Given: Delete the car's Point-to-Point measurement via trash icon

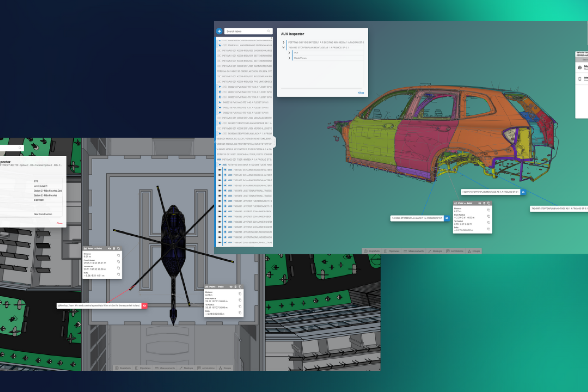Looking at the screenshot, I should point(484,203).
